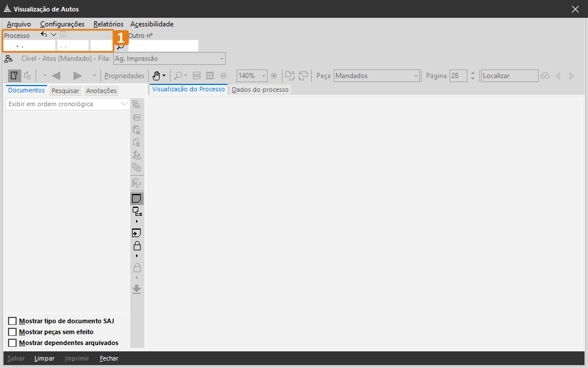Enable Mostrar peças sem efeito
Viewport: 588px width, 368px height.
pyautogui.click(x=13, y=332)
